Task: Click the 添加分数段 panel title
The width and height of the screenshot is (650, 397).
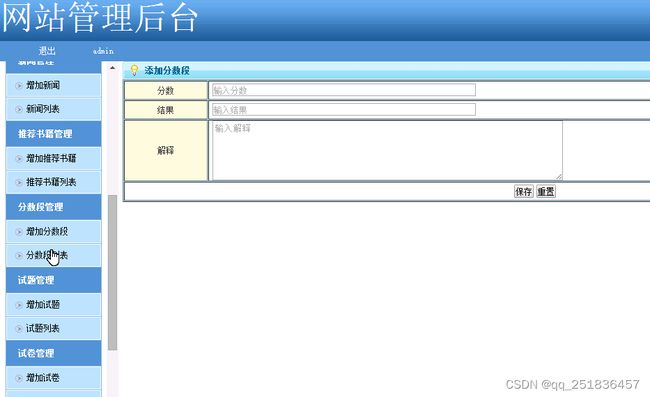Action: (x=167, y=70)
